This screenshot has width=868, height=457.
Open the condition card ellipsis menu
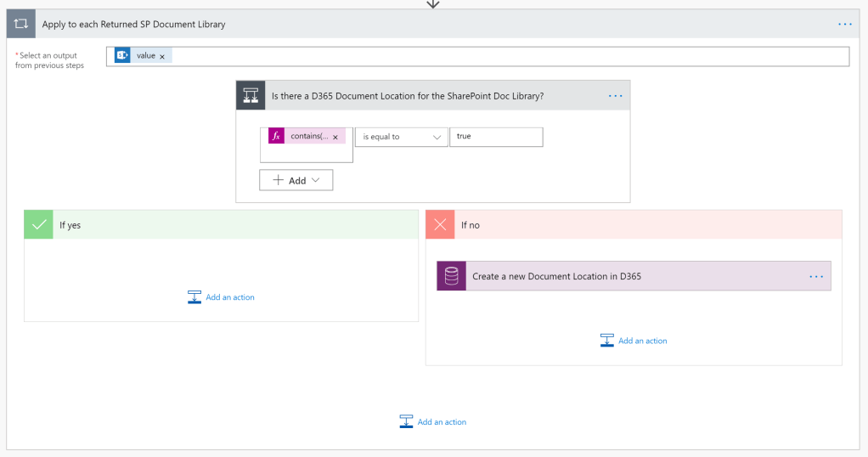click(x=616, y=96)
